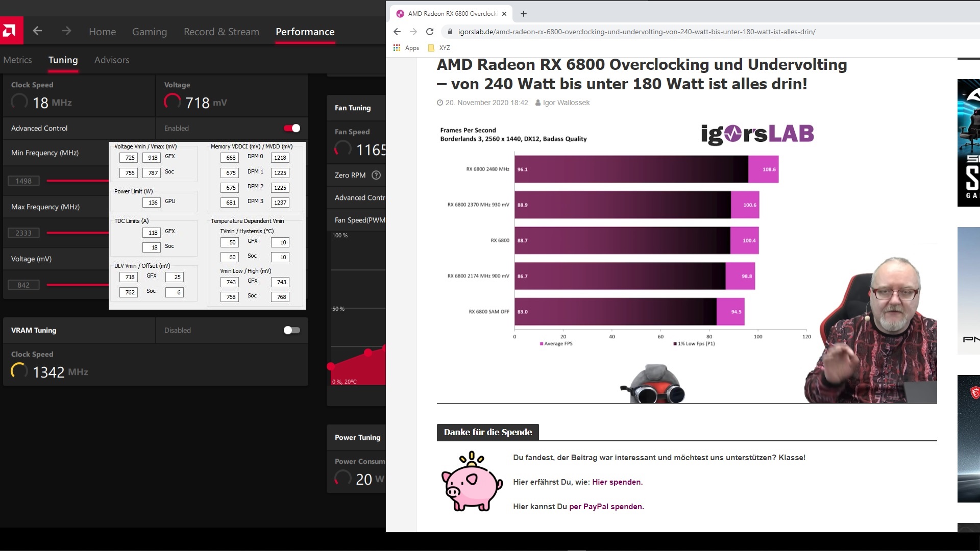Click the Hier spenden link
Image resolution: width=980 pixels, height=551 pixels.
point(617,482)
